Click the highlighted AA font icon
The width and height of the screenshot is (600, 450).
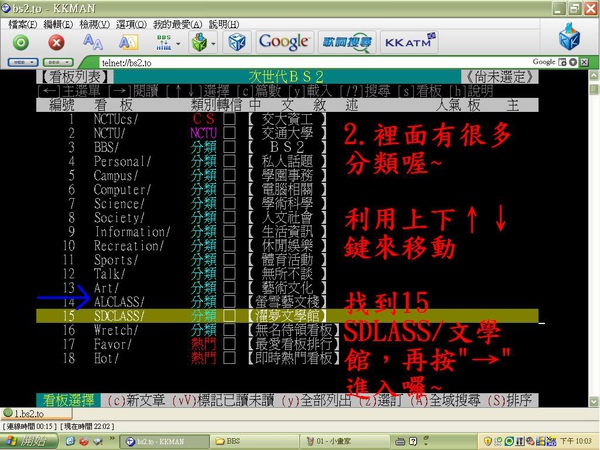(x=128, y=42)
